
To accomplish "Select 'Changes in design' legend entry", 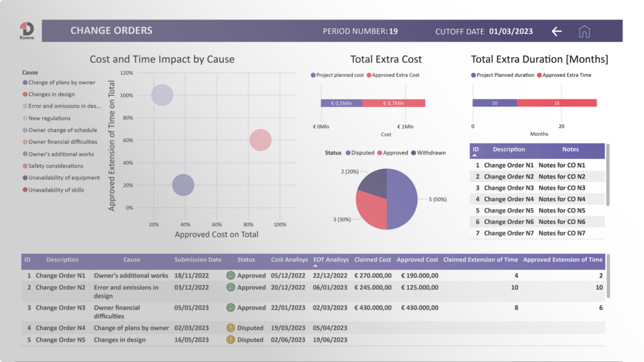I will [x=48, y=94].
